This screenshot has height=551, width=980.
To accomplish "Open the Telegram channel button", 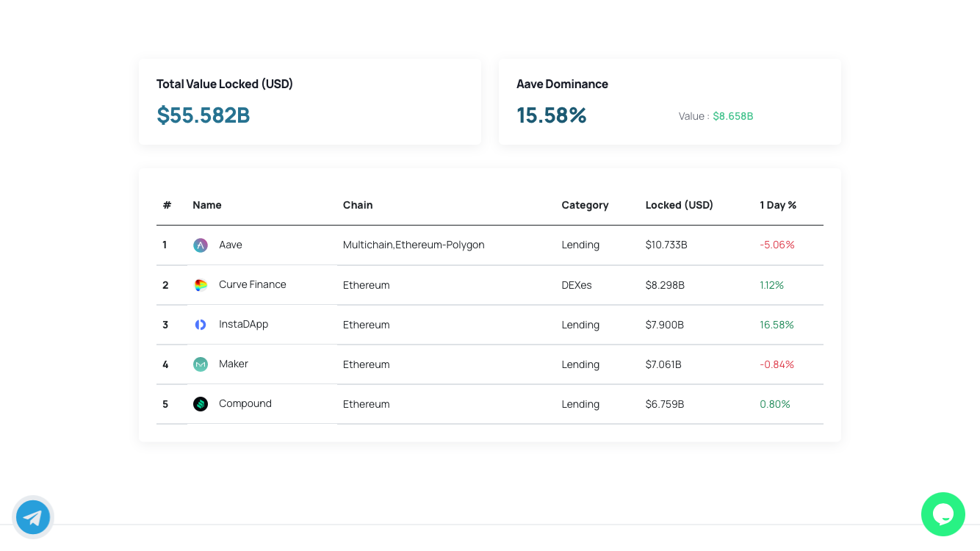I will tap(33, 517).
